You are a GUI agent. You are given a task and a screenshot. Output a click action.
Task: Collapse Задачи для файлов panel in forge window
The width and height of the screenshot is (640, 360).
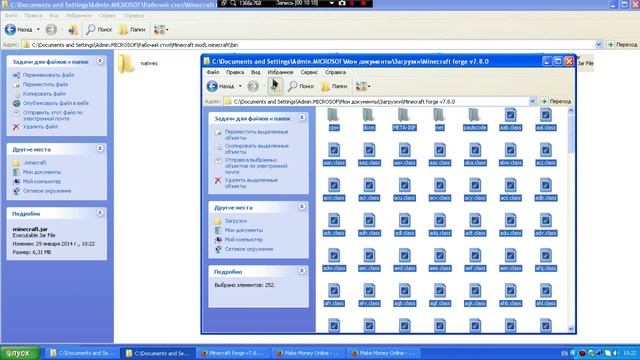[x=302, y=118]
